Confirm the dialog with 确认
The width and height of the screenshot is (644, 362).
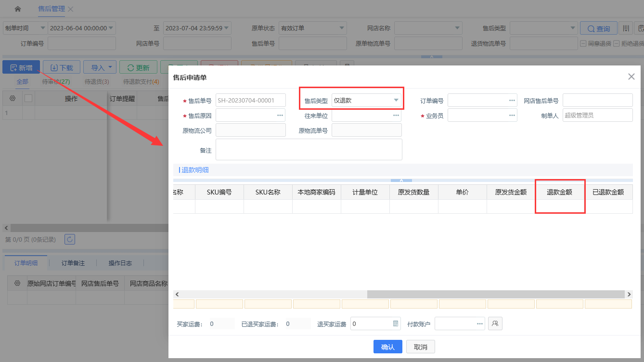387,347
